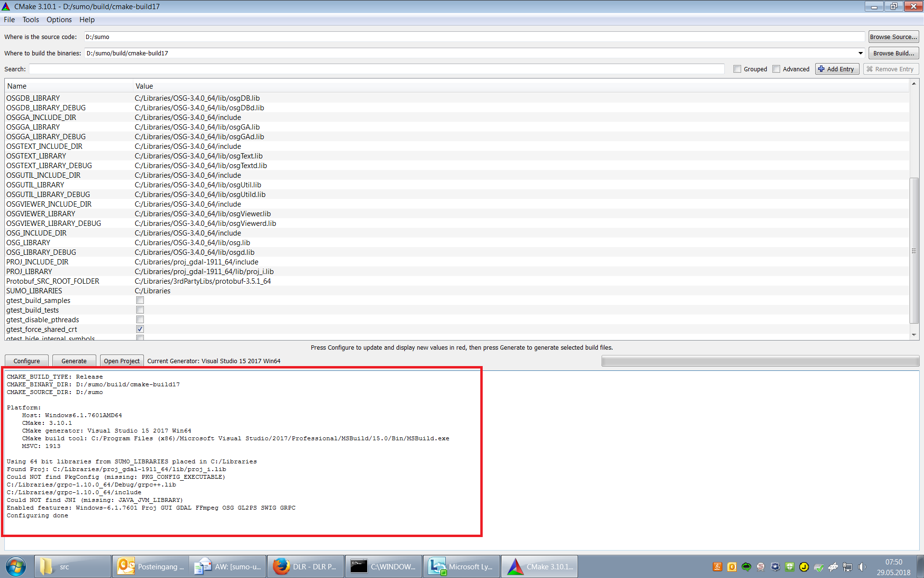Click scroll up arrow of cache list

[914, 84]
